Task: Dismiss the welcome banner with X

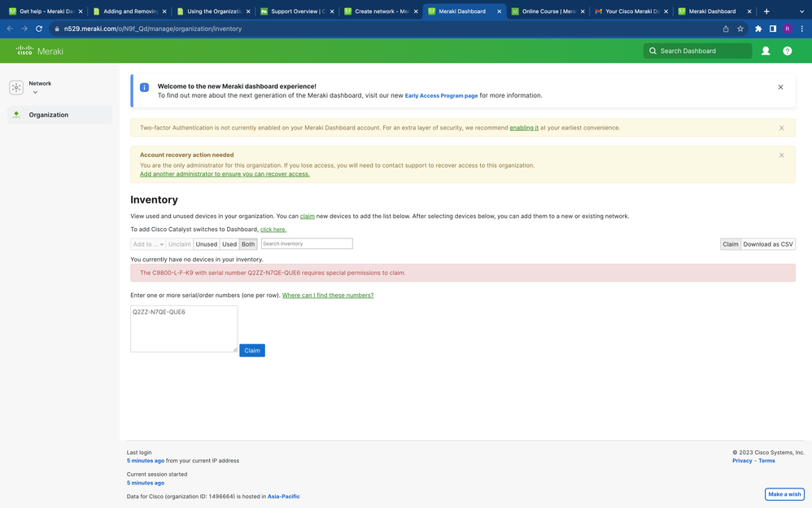Action: (x=780, y=87)
